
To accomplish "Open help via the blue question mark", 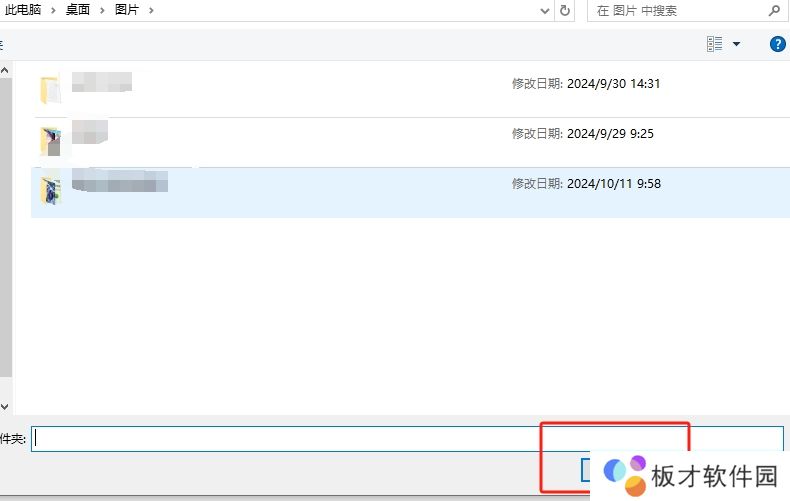I will tap(777, 44).
